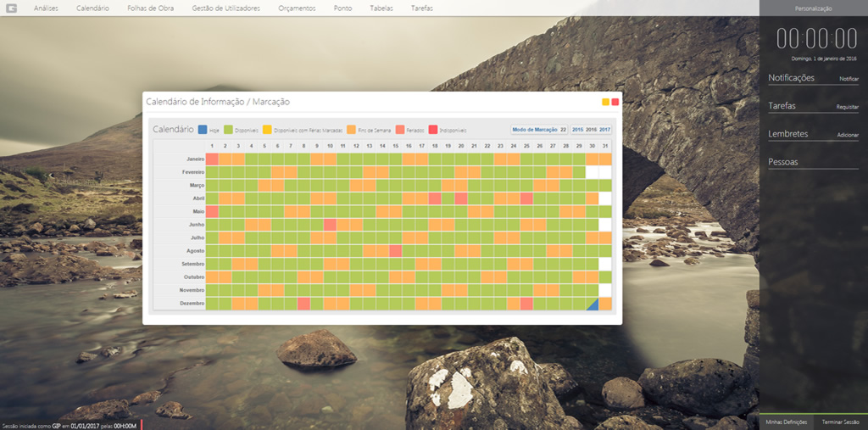Click the green Disponível legend swatch
Image resolution: width=868 pixels, height=430 pixels.
pyautogui.click(x=228, y=130)
